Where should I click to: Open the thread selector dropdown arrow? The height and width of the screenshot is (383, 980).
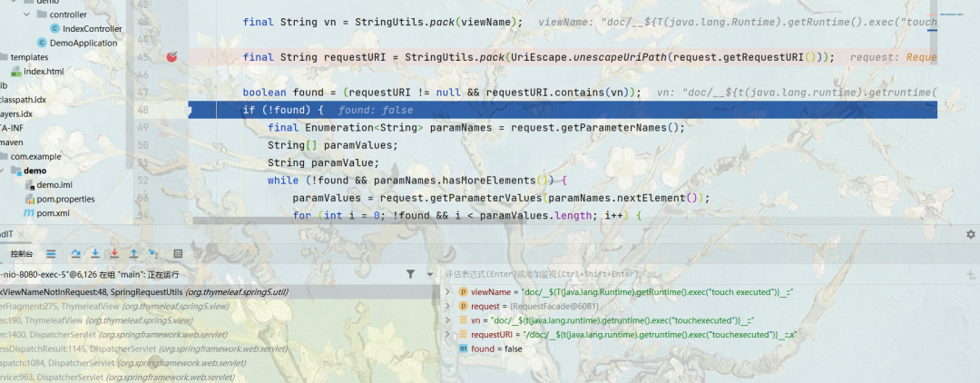430,274
